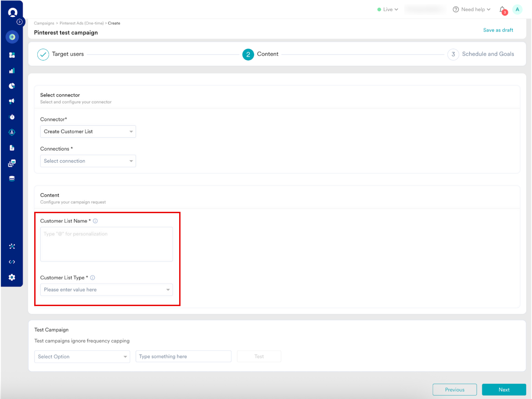
Task: Open the code brackets icon in sidebar
Action: point(12,262)
